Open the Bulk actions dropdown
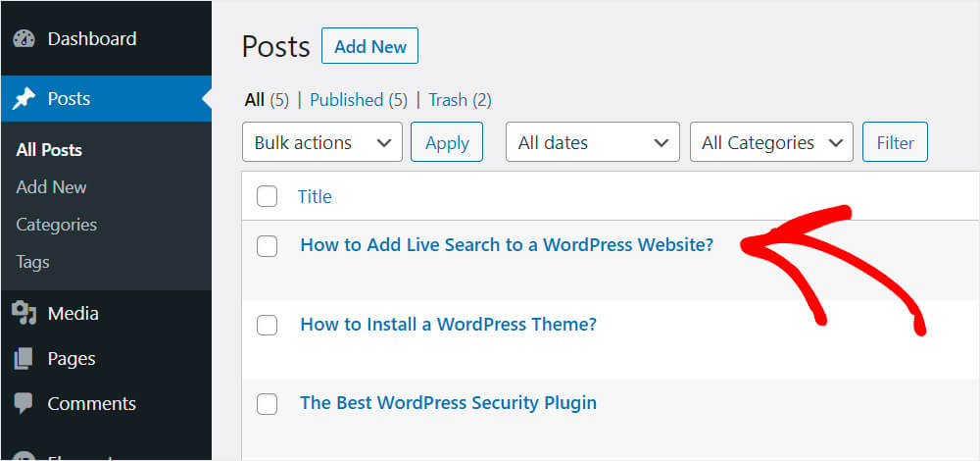Viewport: 980px width, 461px height. 321,142
